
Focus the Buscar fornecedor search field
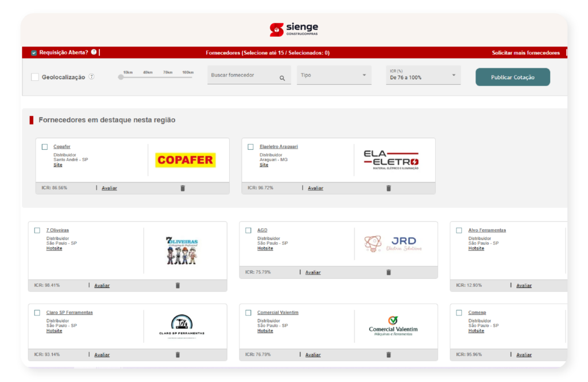point(249,75)
